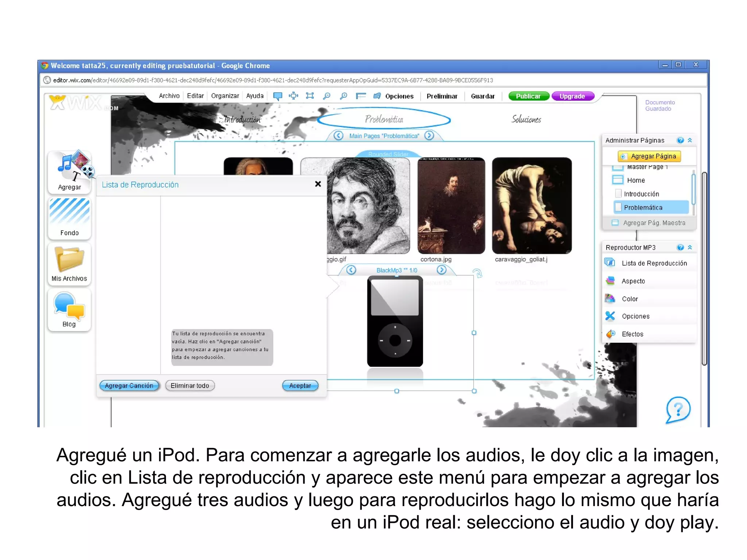Click Aceptar in playlist dialog
Screen dimensions: 747x560
click(x=300, y=385)
